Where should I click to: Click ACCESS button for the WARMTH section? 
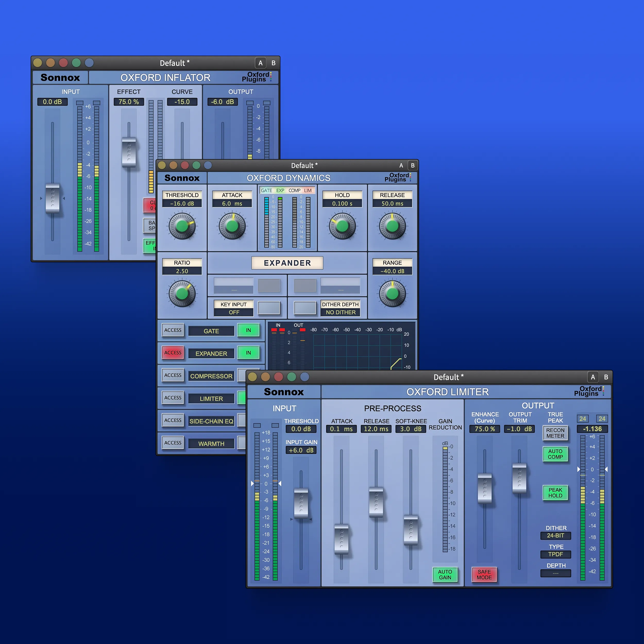coord(173,443)
